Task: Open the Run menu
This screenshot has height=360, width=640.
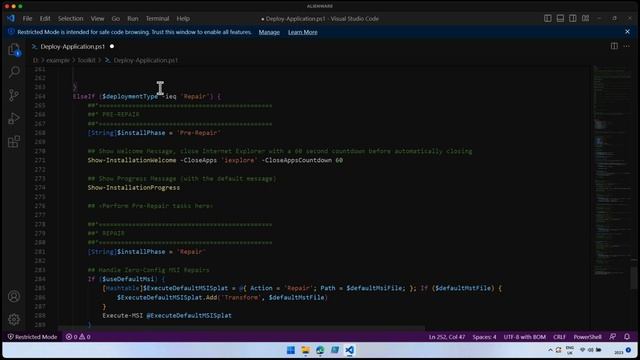Action: coord(133,19)
